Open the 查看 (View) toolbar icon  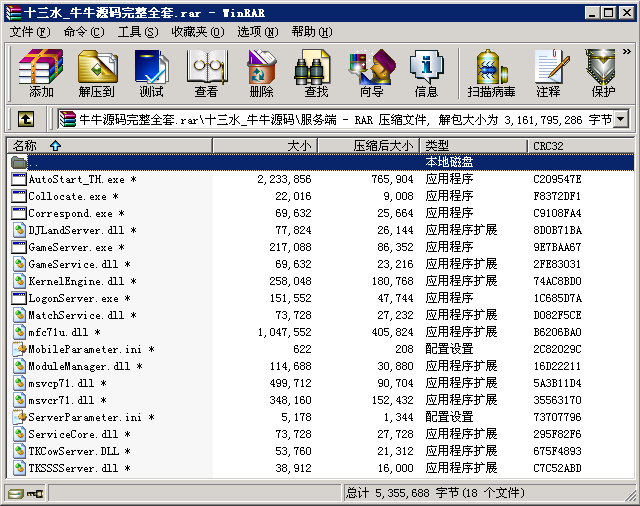click(x=206, y=73)
